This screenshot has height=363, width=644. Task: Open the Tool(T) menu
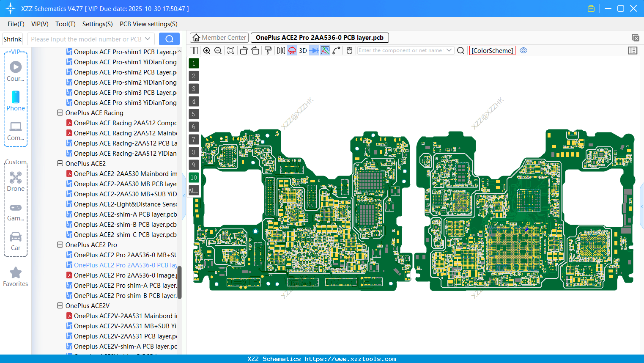click(x=65, y=24)
